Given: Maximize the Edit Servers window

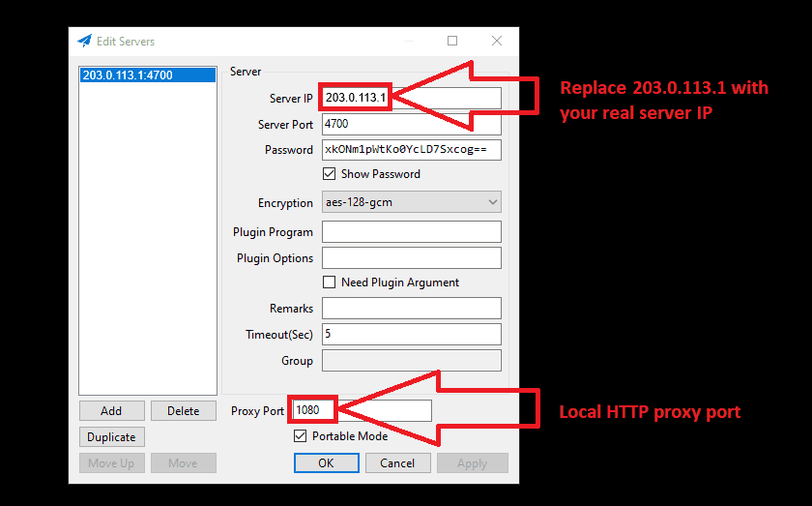Looking at the screenshot, I should point(452,42).
